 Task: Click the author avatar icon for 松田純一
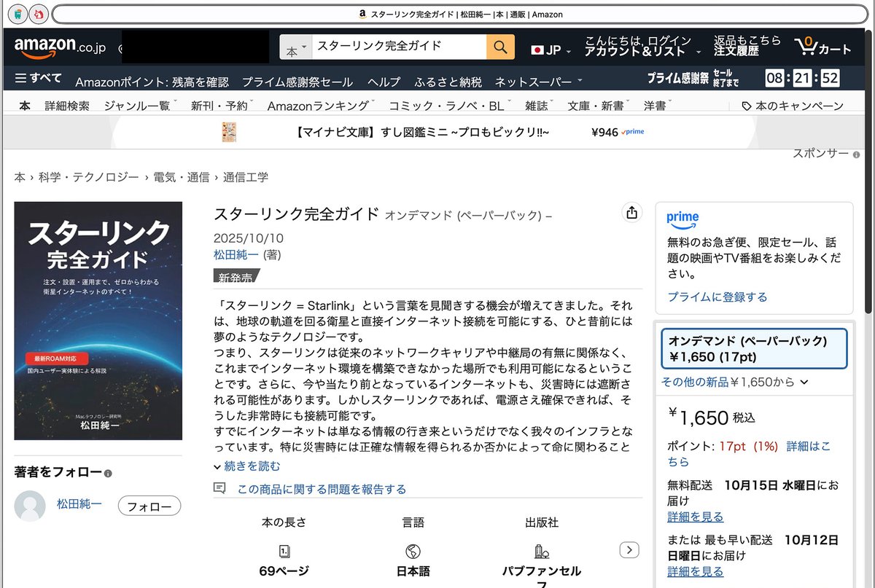coord(30,506)
